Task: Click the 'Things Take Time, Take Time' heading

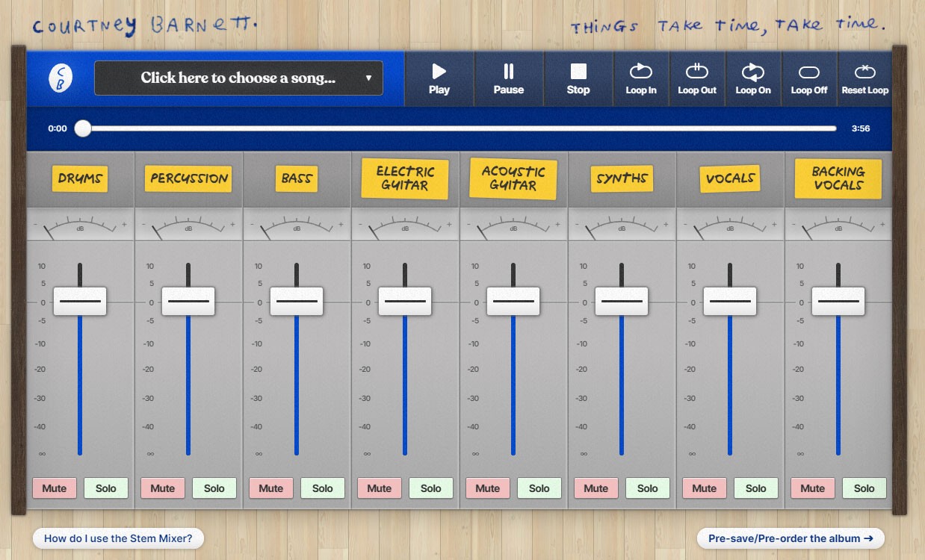Action: (728, 26)
